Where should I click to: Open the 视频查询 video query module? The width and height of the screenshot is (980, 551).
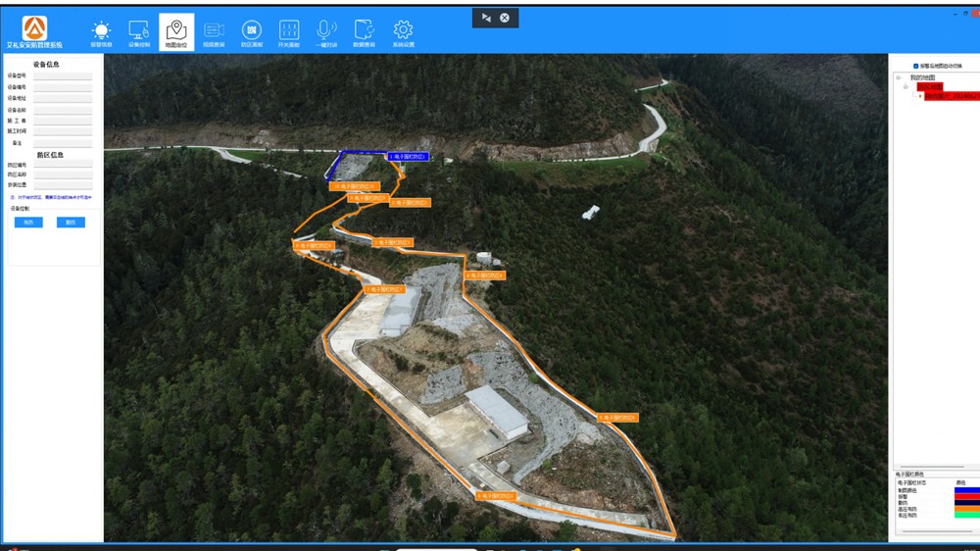(214, 33)
